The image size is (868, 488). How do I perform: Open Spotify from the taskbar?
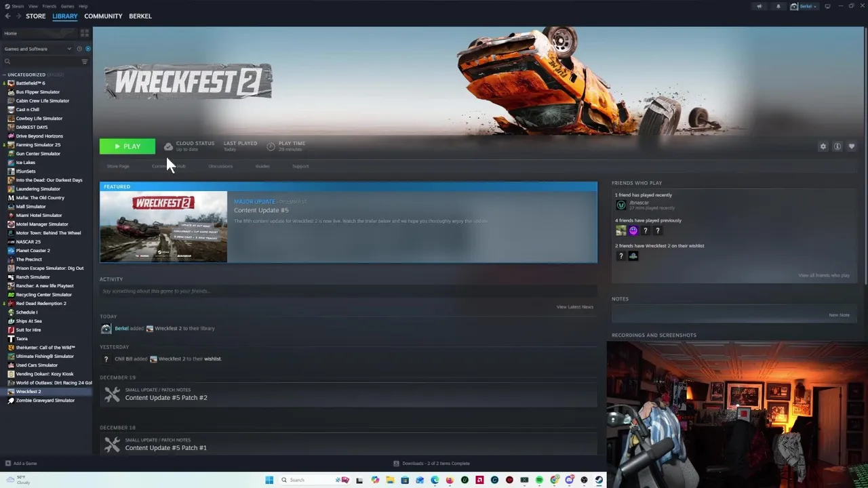tap(539, 480)
